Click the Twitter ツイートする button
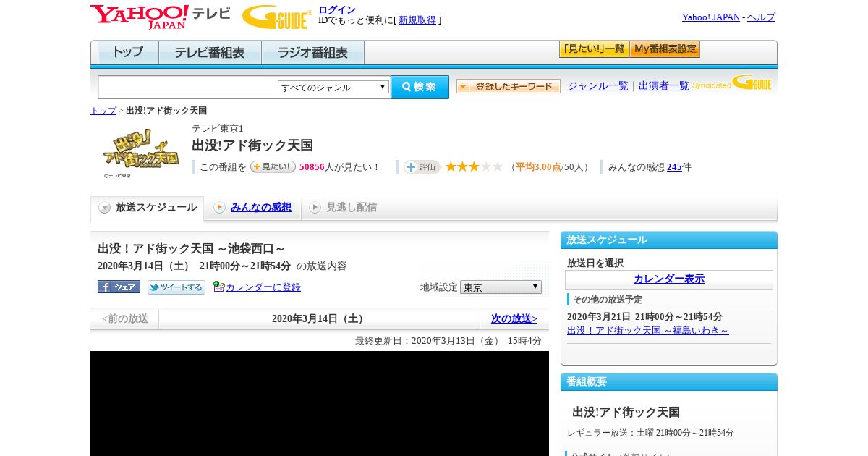The image size is (868, 456). pos(176,287)
